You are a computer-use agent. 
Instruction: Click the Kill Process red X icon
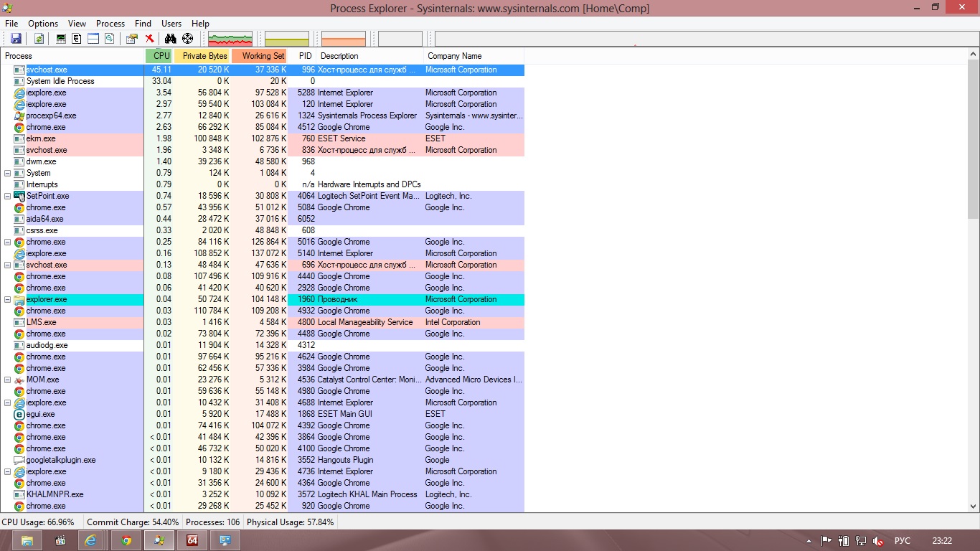[x=149, y=39]
